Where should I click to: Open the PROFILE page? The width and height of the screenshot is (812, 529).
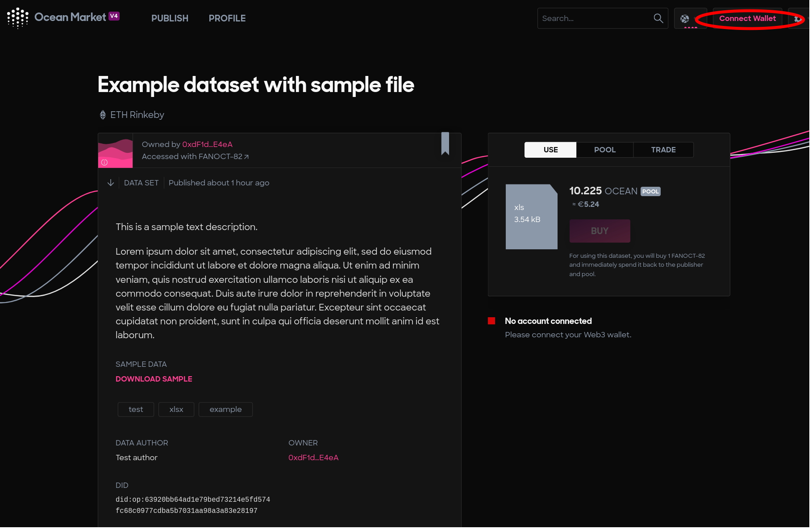(228, 18)
